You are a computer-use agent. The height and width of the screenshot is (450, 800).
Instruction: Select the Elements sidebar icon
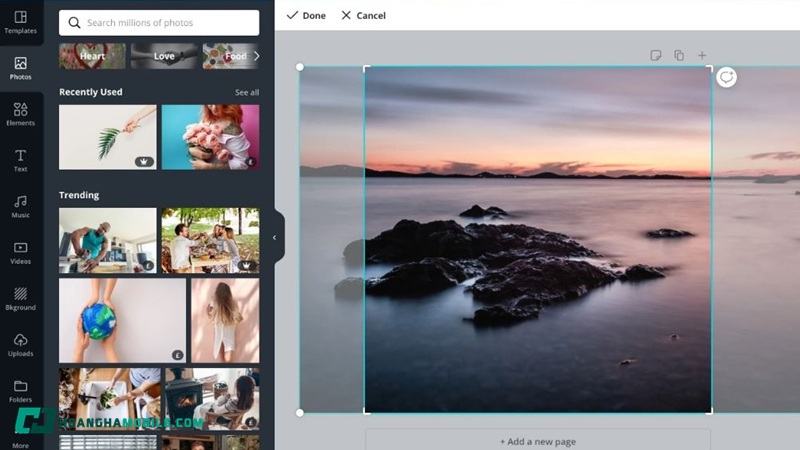(x=20, y=114)
